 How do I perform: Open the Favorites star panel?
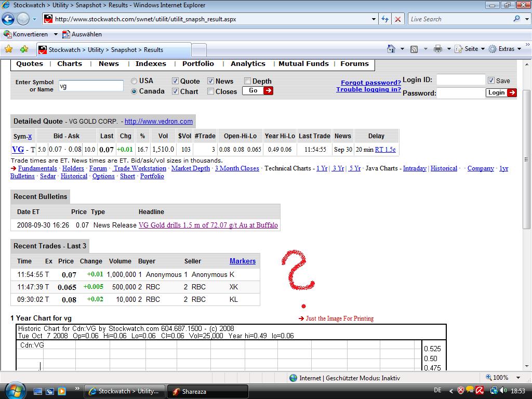[x=9, y=48]
